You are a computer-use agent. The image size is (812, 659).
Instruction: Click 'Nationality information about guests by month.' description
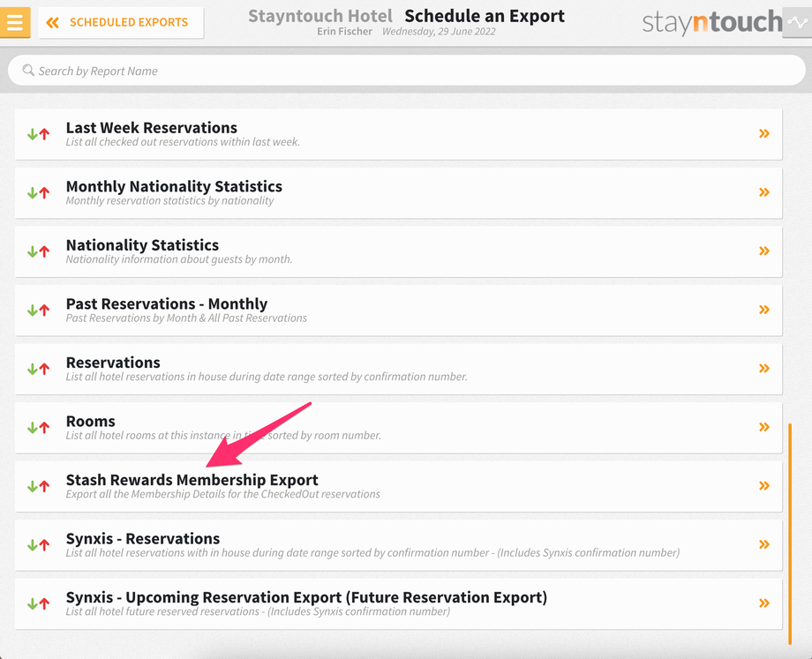pyautogui.click(x=179, y=259)
